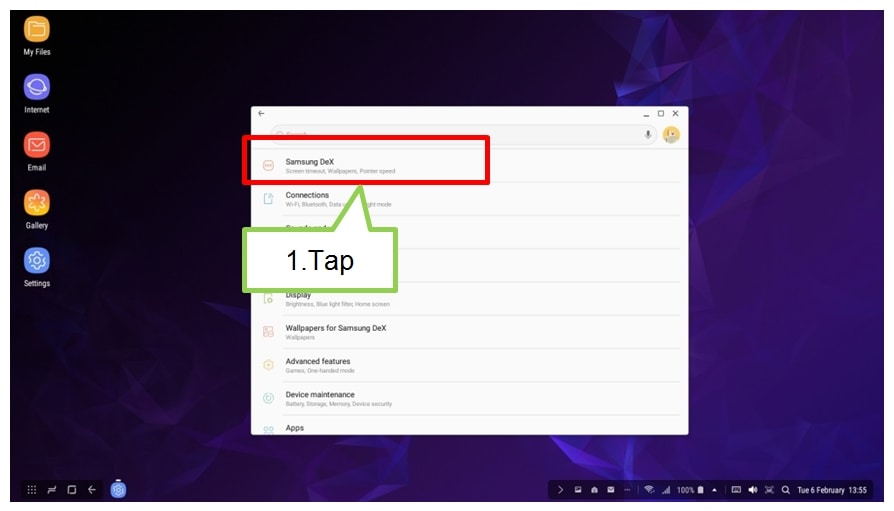Click the 100% battery indicator

[690, 489]
